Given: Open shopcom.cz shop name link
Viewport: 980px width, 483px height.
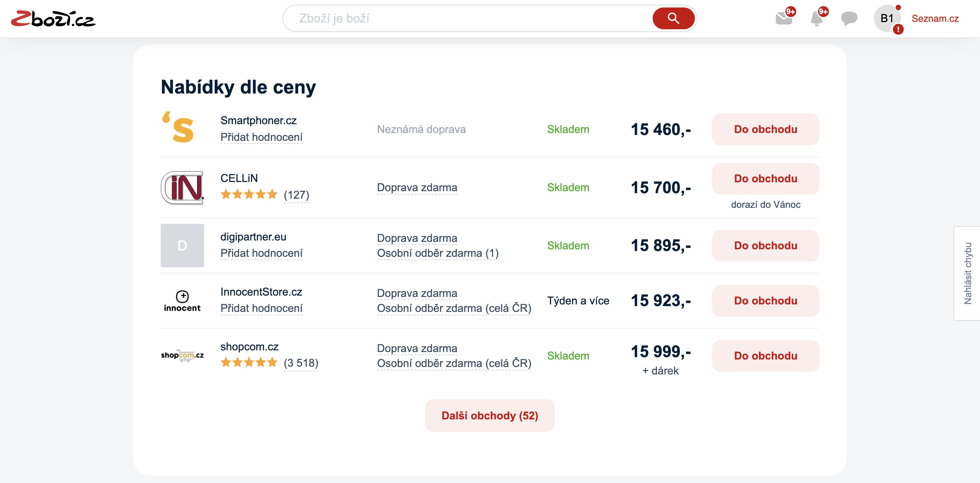Looking at the screenshot, I should pyautogui.click(x=249, y=347).
